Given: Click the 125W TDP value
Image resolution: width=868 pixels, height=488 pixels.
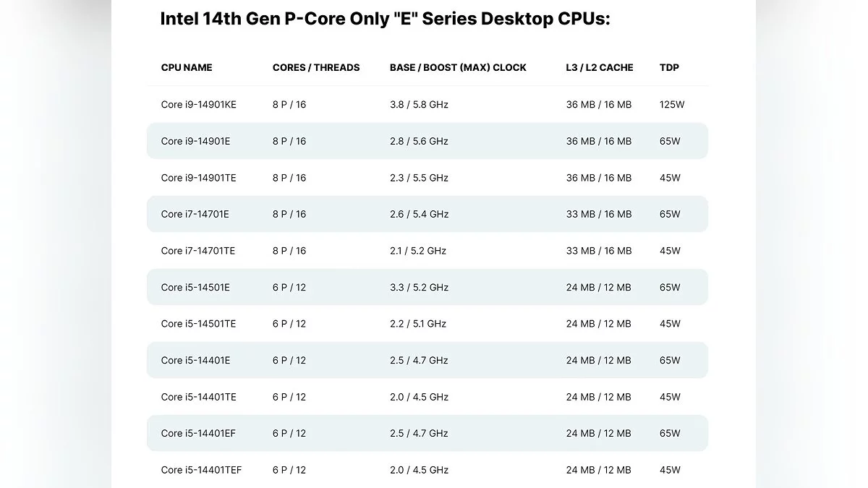Looking at the screenshot, I should (x=672, y=105).
